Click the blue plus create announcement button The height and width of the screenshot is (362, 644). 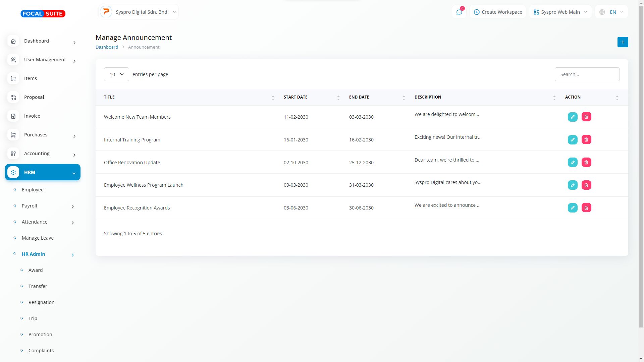(x=623, y=42)
